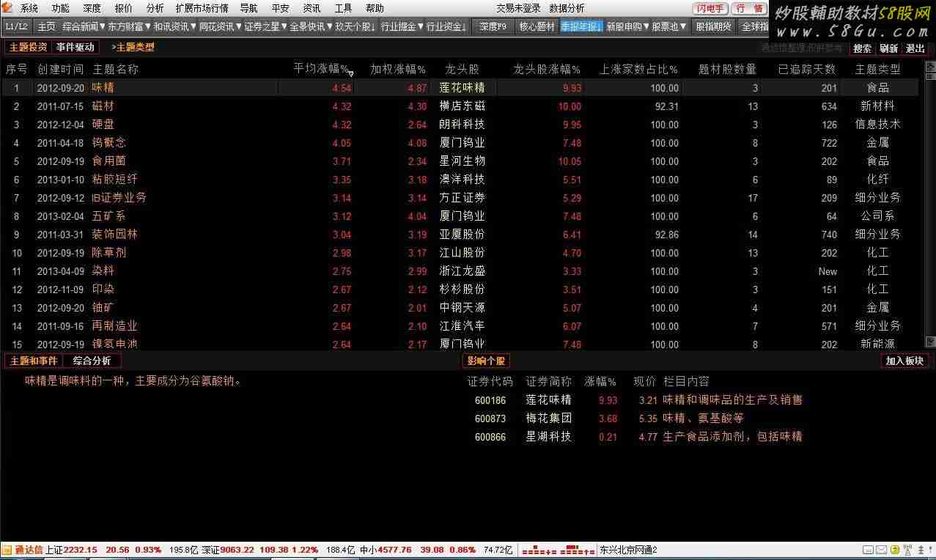
Task: Open the 报价 menu
Action: tap(124, 9)
